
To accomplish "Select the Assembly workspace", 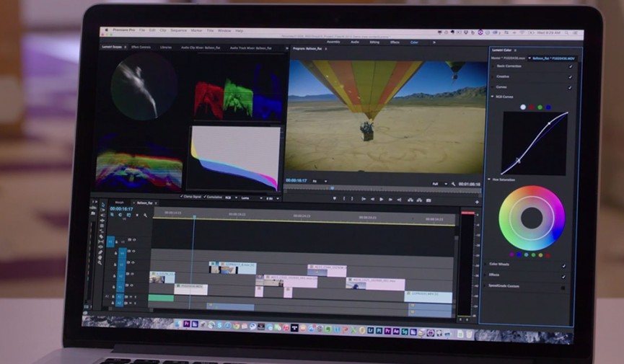I will (x=333, y=42).
